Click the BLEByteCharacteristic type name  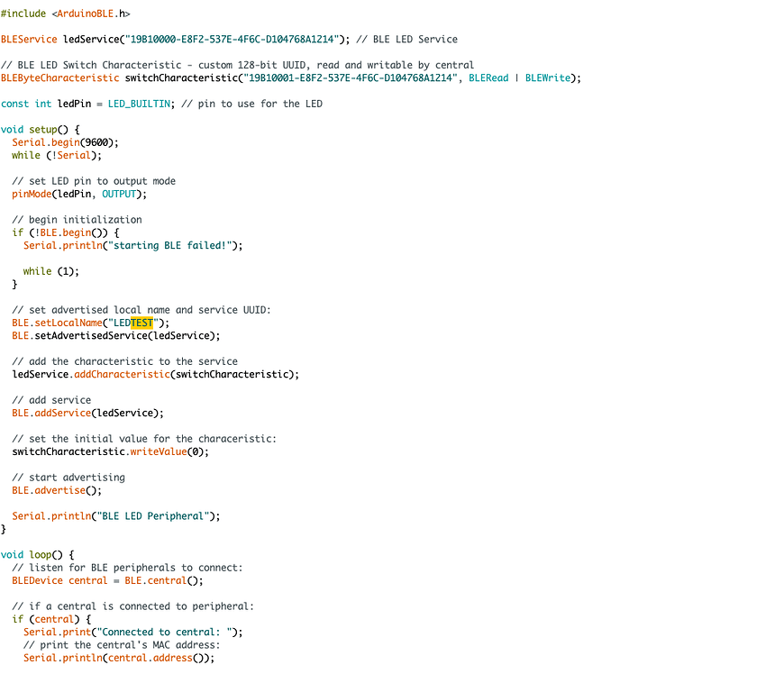(59, 78)
